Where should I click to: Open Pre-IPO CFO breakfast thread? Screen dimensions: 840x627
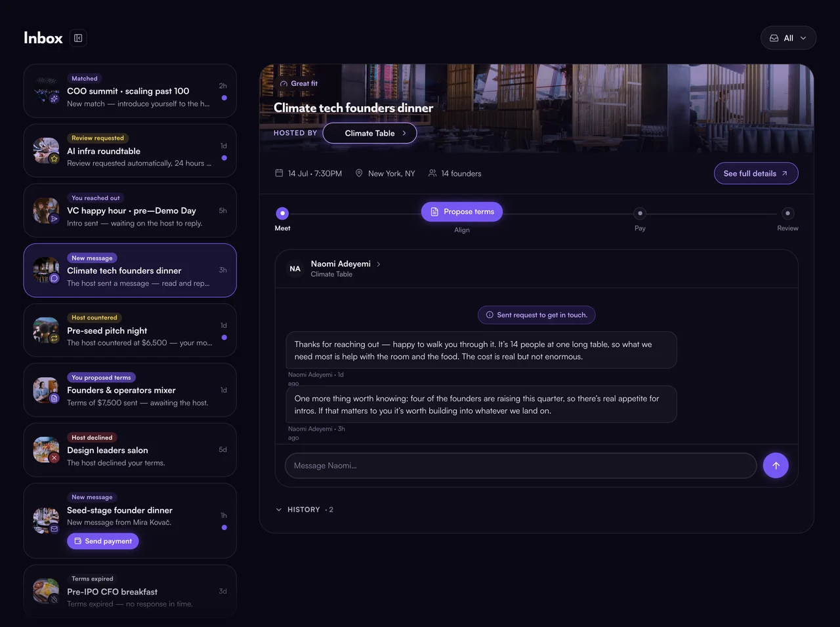coord(130,592)
